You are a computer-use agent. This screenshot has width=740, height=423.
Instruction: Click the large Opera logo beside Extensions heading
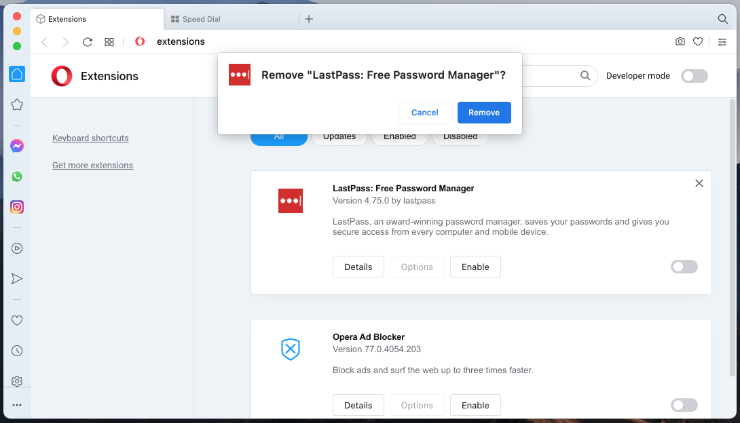click(x=62, y=76)
